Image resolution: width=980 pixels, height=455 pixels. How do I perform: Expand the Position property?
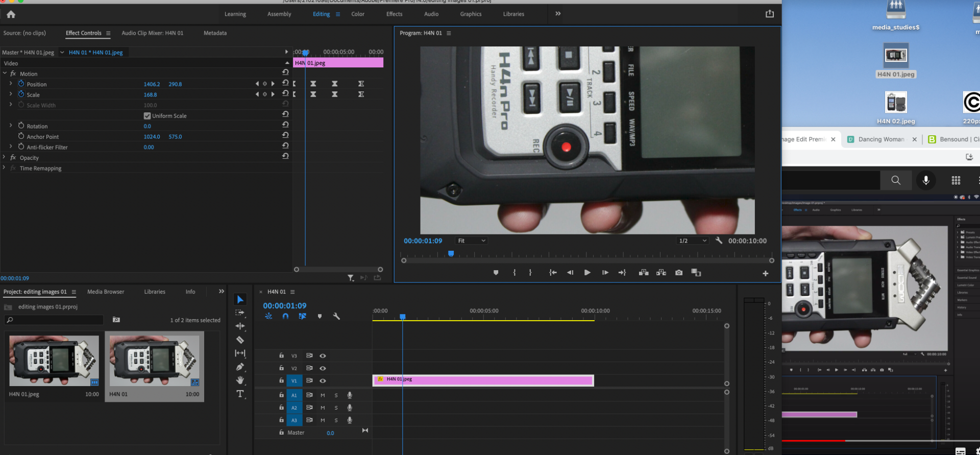pos(11,83)
